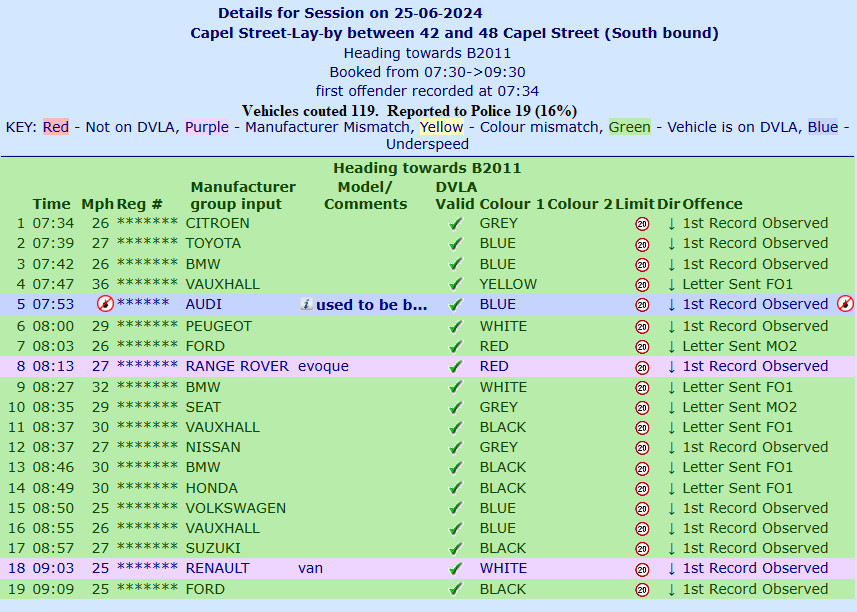Click the DVLA valid checkmark for RENAULT
Screen dimensions: 857x612
[455, 569]
